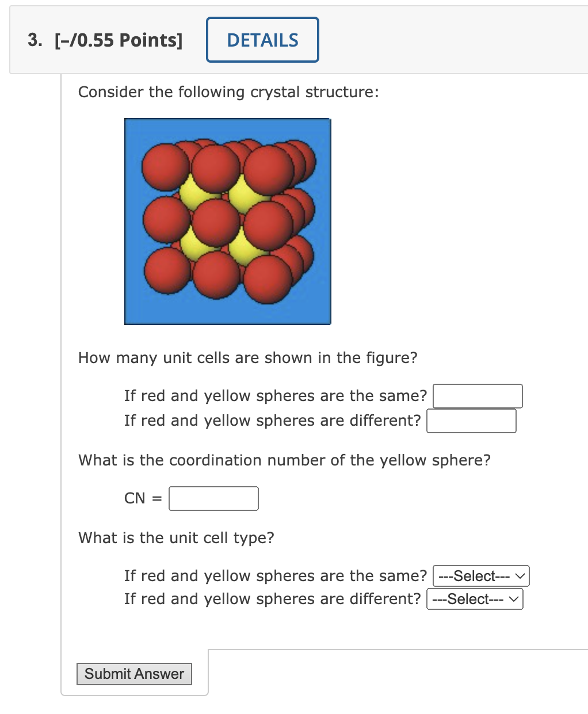This screenshot has width=588, height=714.
Task: Click the 'Consider the following crystal structure' text
Action: coord(228,92)
